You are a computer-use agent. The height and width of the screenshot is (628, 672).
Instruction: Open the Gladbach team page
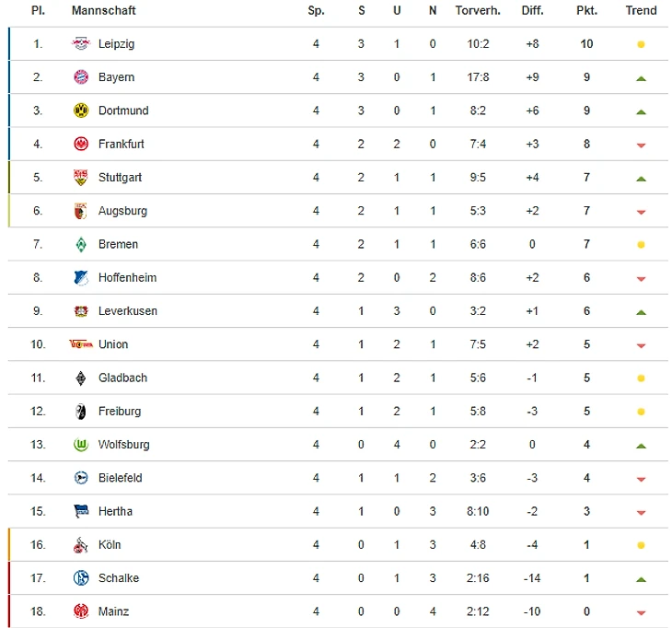[x=122, y=378]
